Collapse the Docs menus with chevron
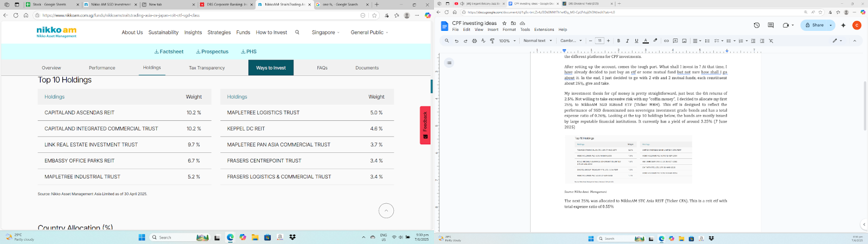 click(854, 41)
